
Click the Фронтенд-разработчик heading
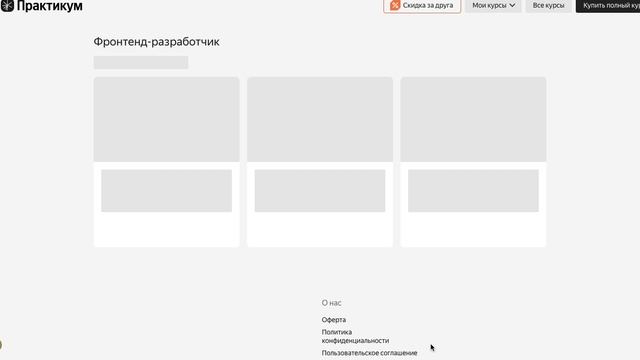[x=156, y=42]
